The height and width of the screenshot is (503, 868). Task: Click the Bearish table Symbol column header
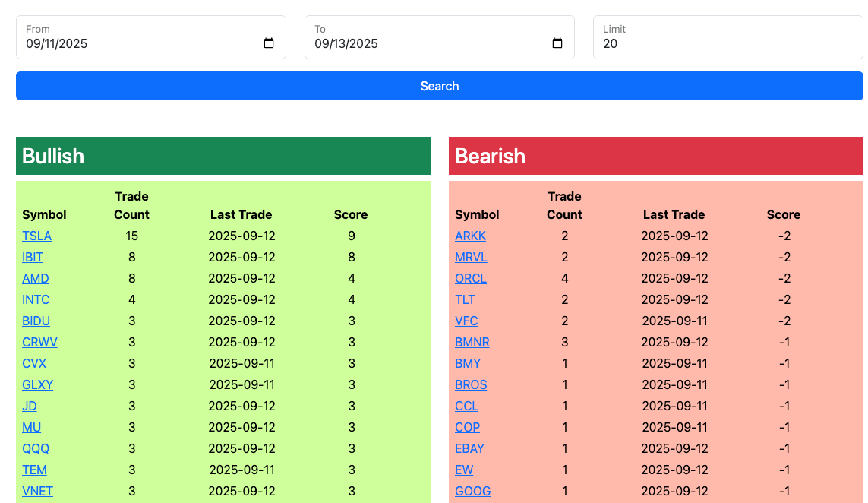tap(477, 215)
